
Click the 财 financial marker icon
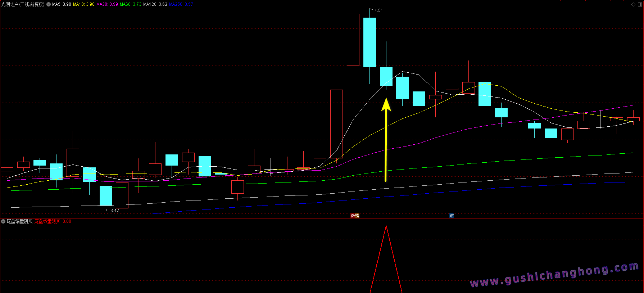point(452,216)
